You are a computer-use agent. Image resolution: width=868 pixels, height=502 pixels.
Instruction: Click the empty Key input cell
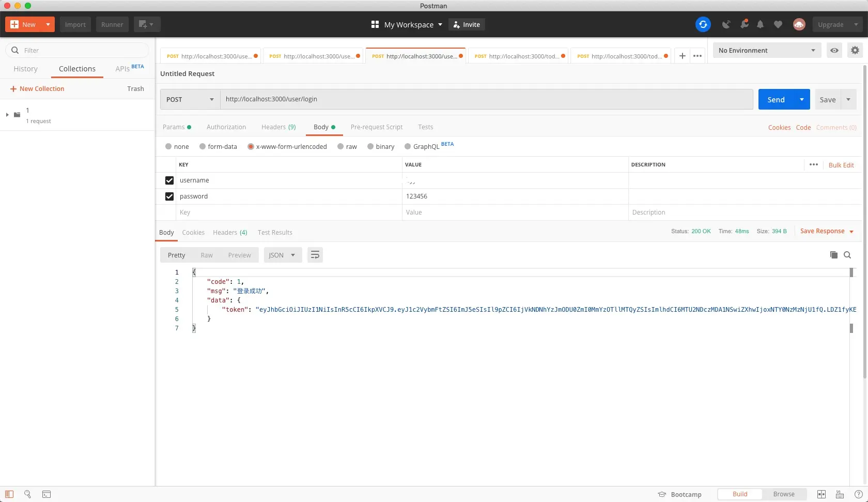click(289, 212)
